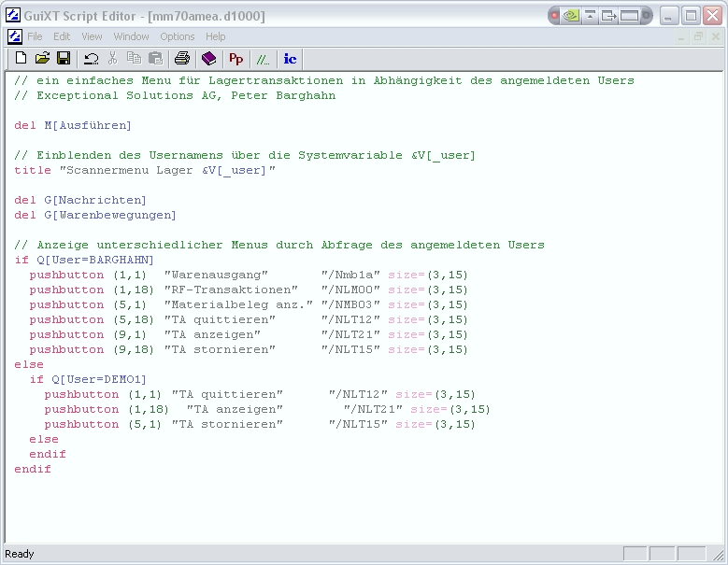
Task: Click the red Pp toolbar icon
Action: tap(236, 59)
